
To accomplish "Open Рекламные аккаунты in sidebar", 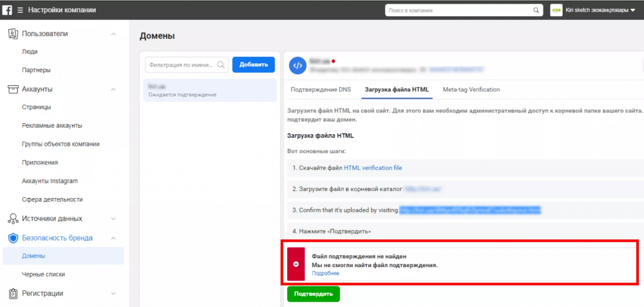I will 52,126.
